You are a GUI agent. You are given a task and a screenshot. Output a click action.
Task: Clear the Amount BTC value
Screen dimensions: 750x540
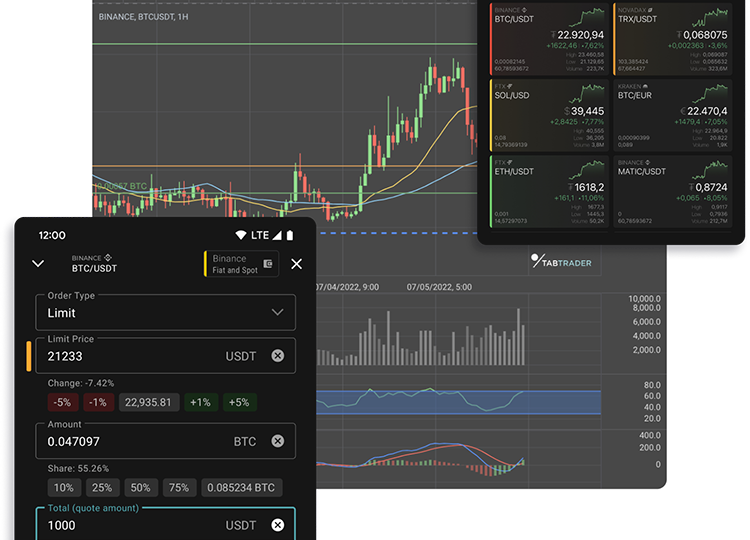[278, 441]
